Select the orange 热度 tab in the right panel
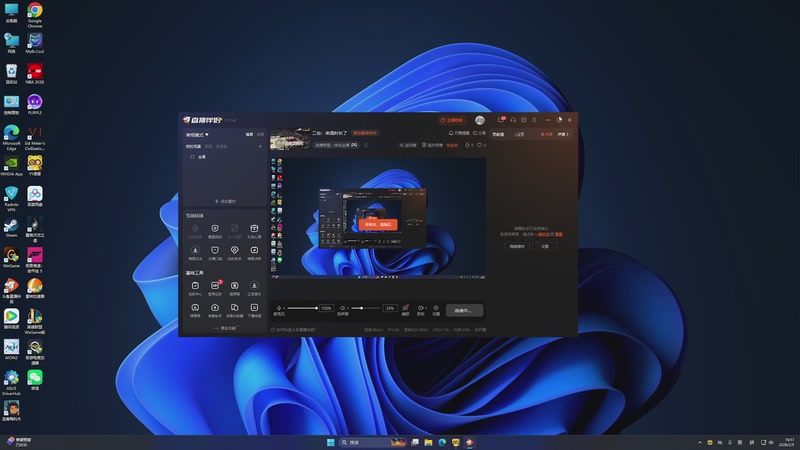This screenshot has width=800, height=450. pyautogui.click(x=546, y=134)
